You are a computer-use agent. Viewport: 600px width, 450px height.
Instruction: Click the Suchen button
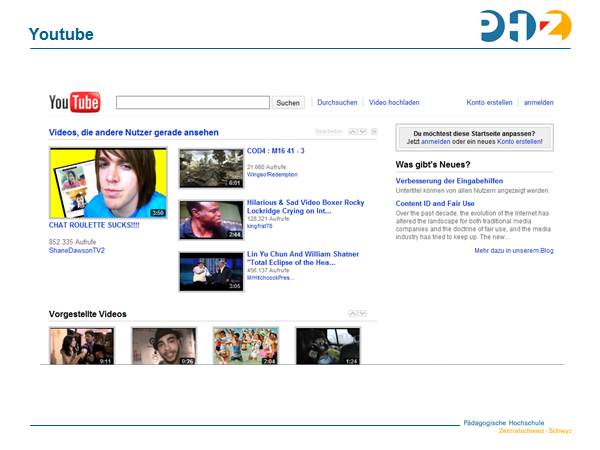(288, 103)
